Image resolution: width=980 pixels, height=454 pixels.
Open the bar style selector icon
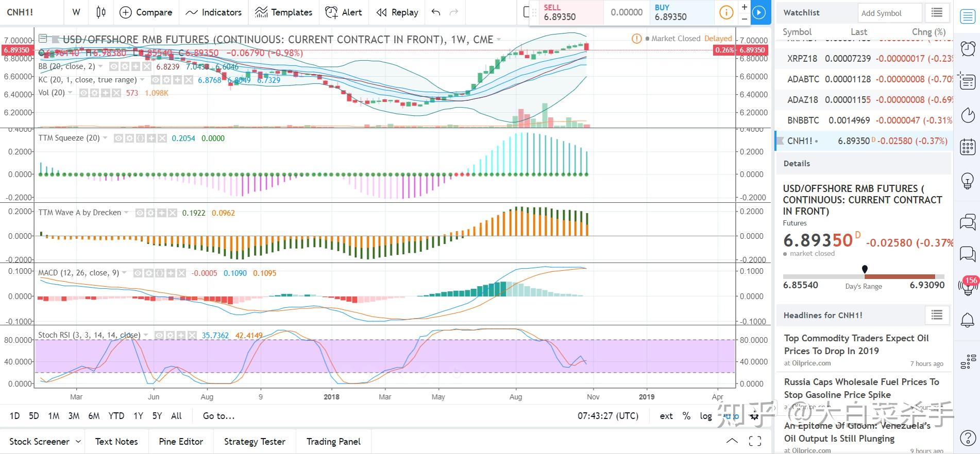[x=101, y=12]
